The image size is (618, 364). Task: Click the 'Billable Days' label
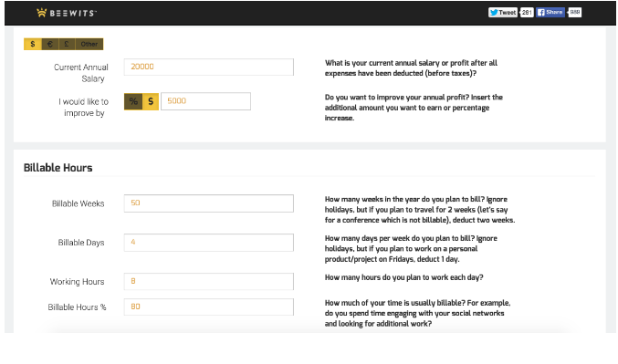81,243
